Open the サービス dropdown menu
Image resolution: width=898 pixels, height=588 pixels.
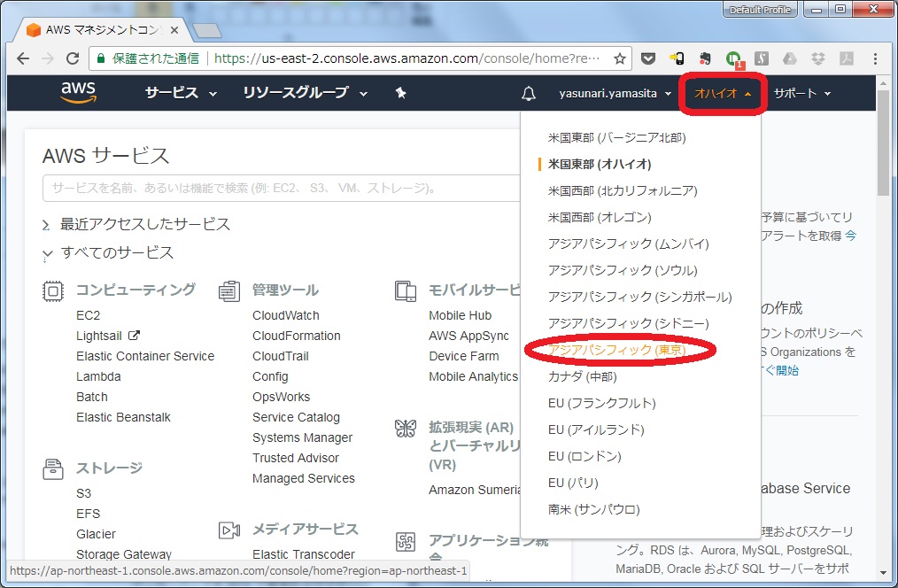tap(181, 93)
